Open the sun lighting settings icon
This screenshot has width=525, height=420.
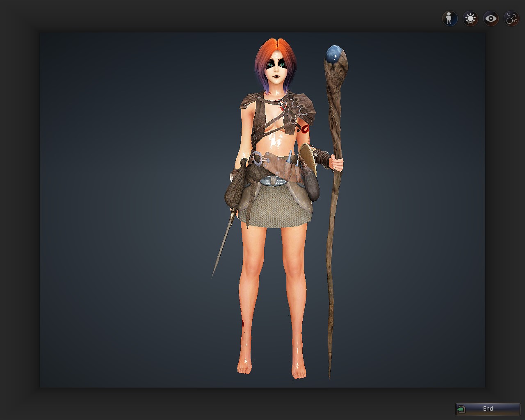pos(470,18)
